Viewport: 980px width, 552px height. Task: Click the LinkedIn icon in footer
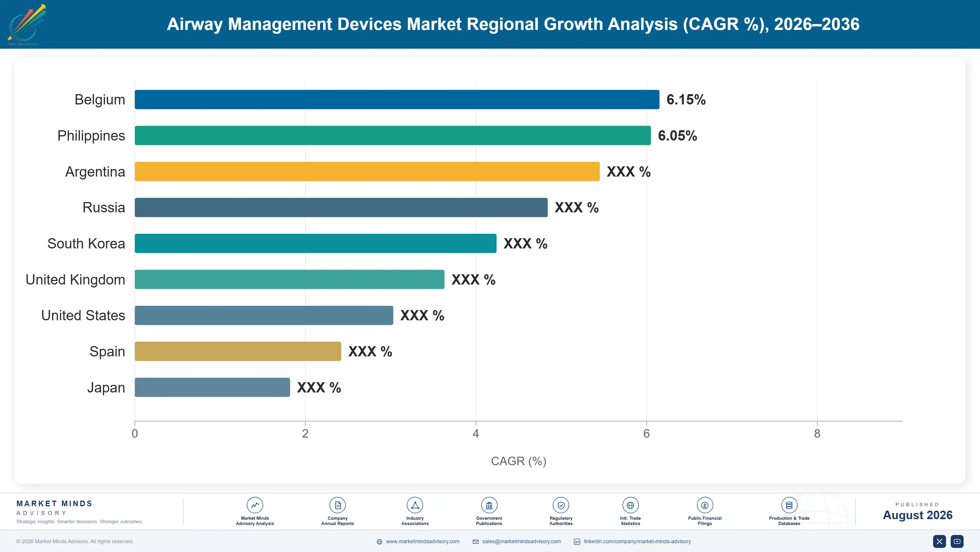[x=577, y=542]
